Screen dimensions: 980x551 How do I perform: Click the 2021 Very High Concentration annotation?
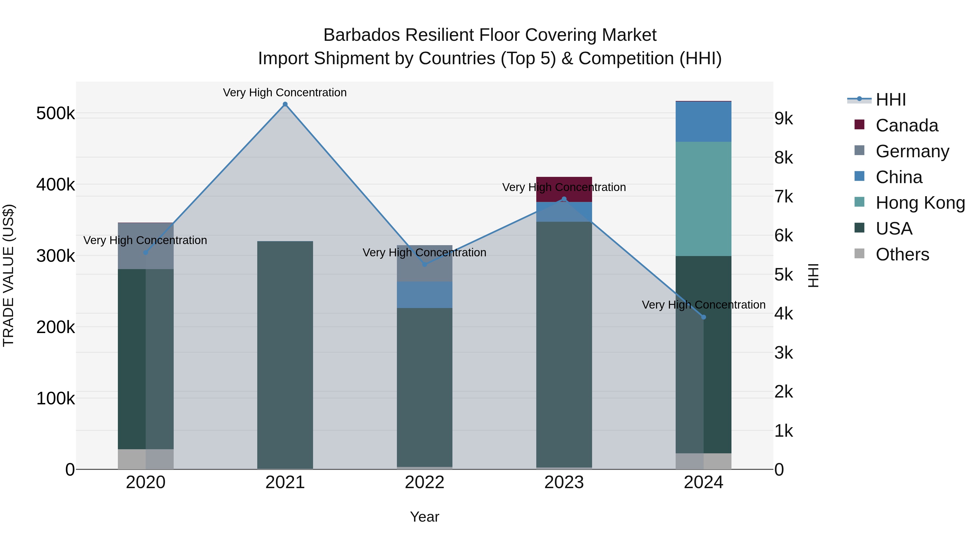[285, 93]
